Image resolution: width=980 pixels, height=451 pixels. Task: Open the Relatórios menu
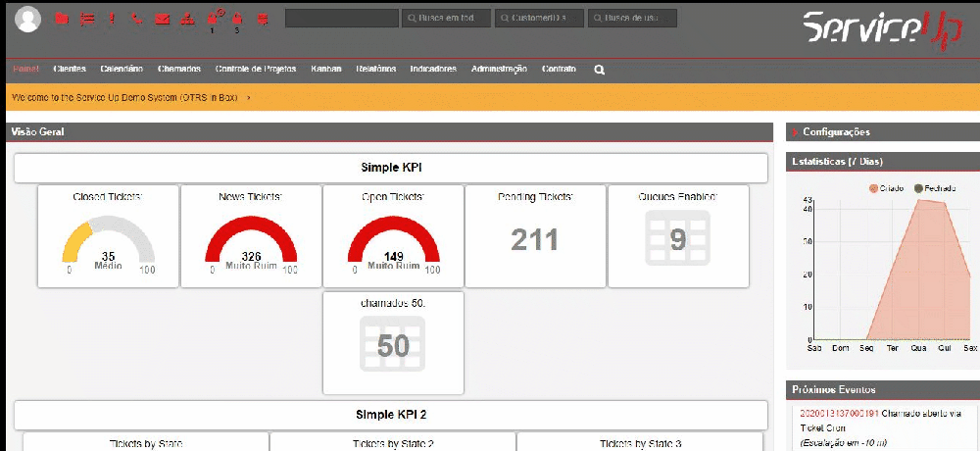click(375, 70)
